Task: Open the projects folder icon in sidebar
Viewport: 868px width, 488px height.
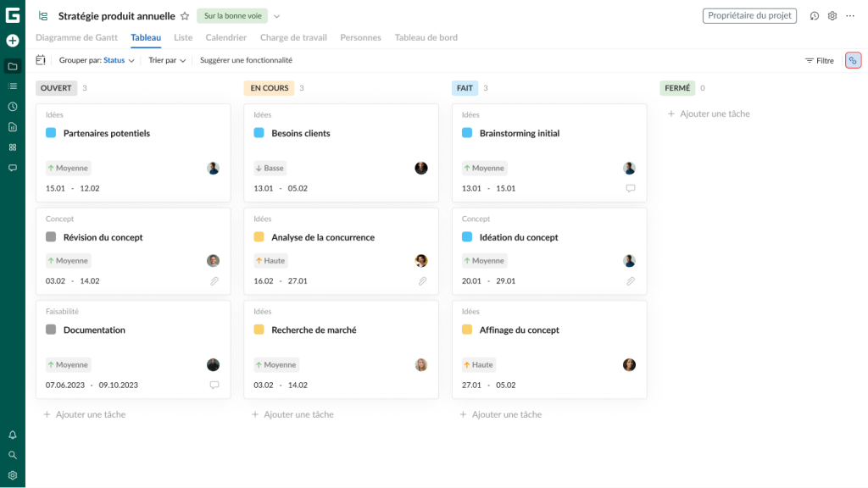Action: [12, 66]
